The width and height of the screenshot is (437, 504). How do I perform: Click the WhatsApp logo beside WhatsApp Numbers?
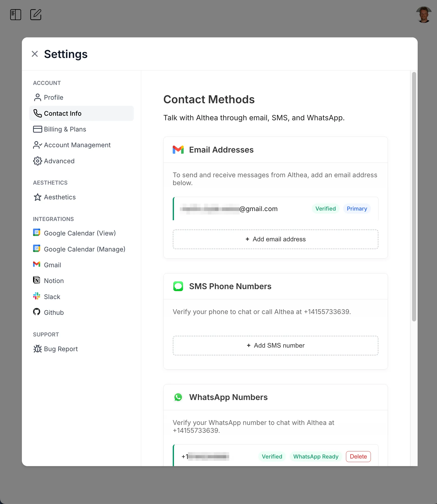tap(178, 397)
